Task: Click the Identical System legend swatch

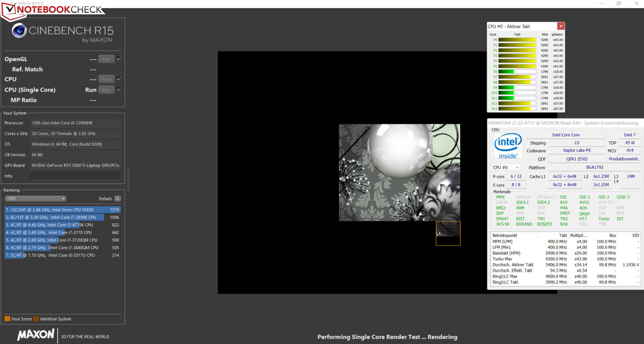Action: tap(36, 318)
